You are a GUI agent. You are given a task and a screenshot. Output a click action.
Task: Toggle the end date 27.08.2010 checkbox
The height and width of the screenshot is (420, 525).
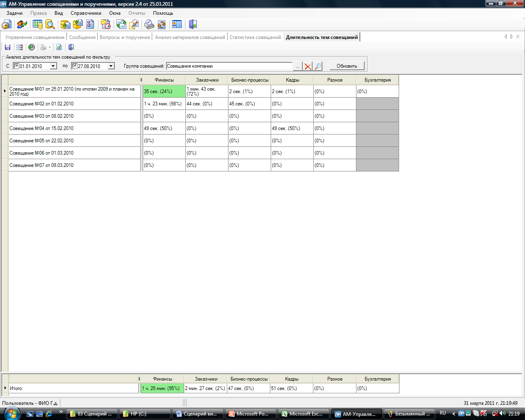pos(75,66)
